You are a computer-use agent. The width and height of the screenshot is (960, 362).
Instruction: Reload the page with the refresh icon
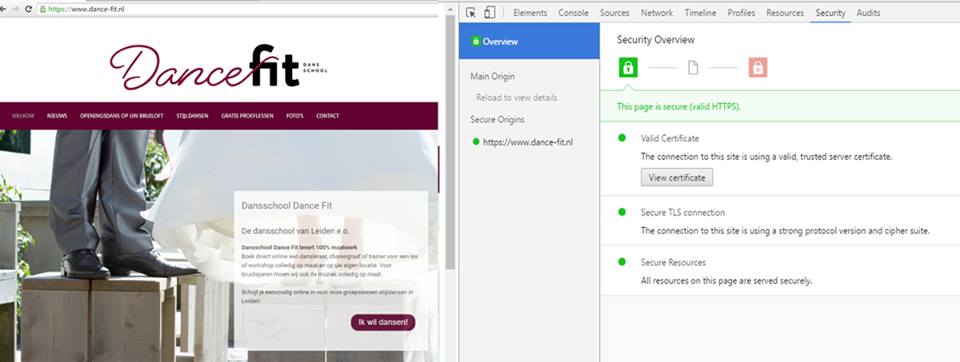pos(28,9)
